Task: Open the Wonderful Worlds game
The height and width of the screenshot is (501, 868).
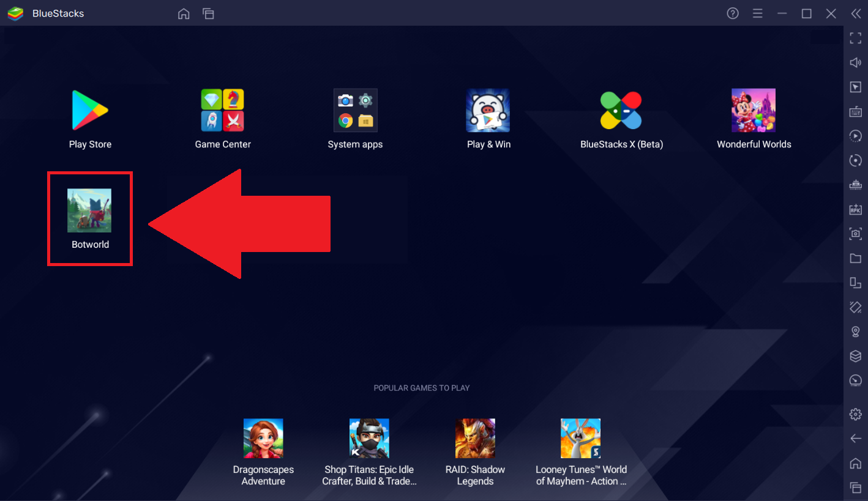Action: coord(754,110)
